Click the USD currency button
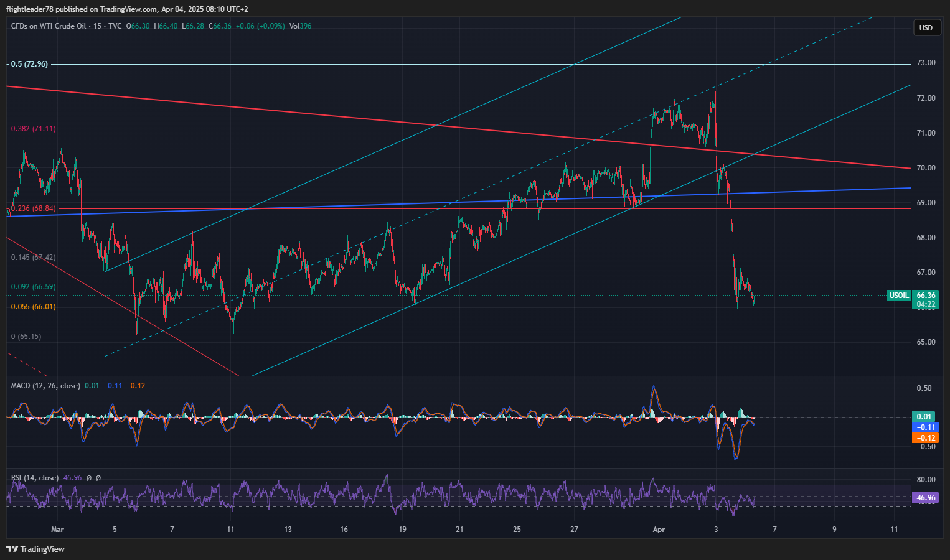 tap(926, 27)
